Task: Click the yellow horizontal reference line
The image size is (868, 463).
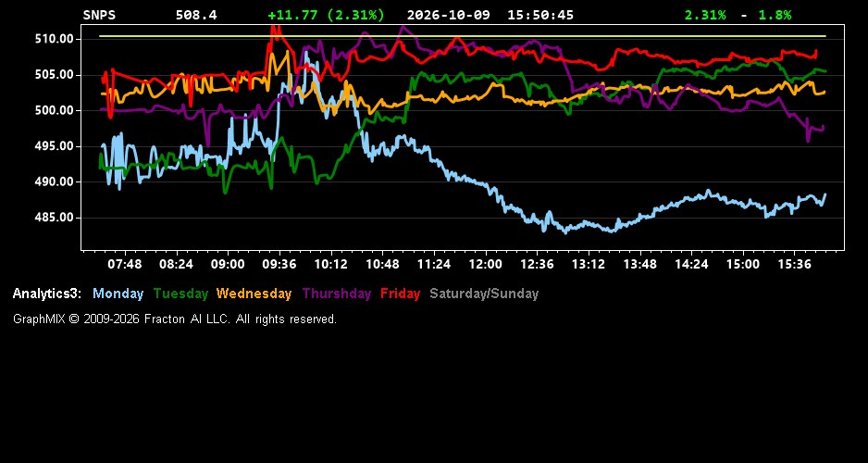Action: click(x=463, y=36)
